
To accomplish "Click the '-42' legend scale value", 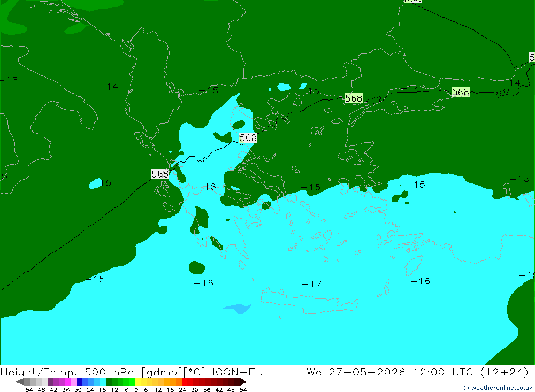I will pyautogui.click(x=52, y=390).
